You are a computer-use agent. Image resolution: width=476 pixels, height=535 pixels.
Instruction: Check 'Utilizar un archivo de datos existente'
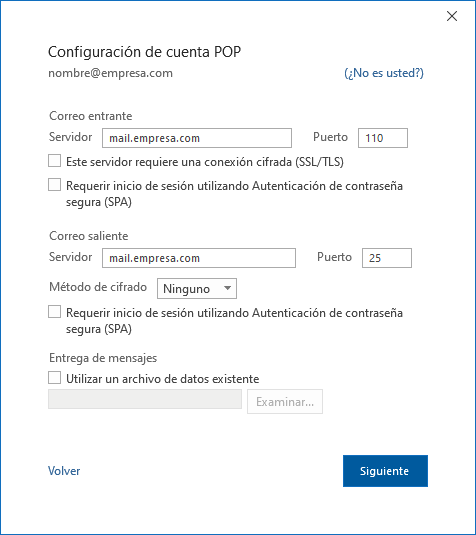tap(55, 378)
